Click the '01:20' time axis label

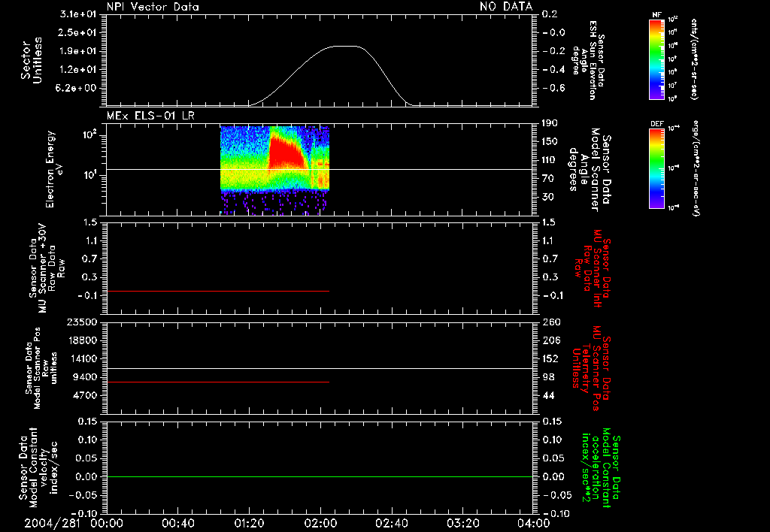(x=249, y=523)
